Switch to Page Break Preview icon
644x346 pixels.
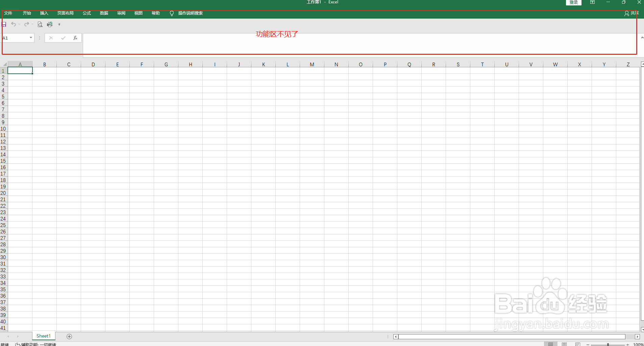click(x=578, y=344)
